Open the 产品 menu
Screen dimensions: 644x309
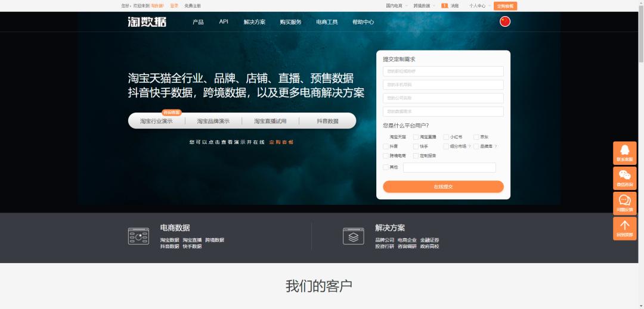(198, 21)
